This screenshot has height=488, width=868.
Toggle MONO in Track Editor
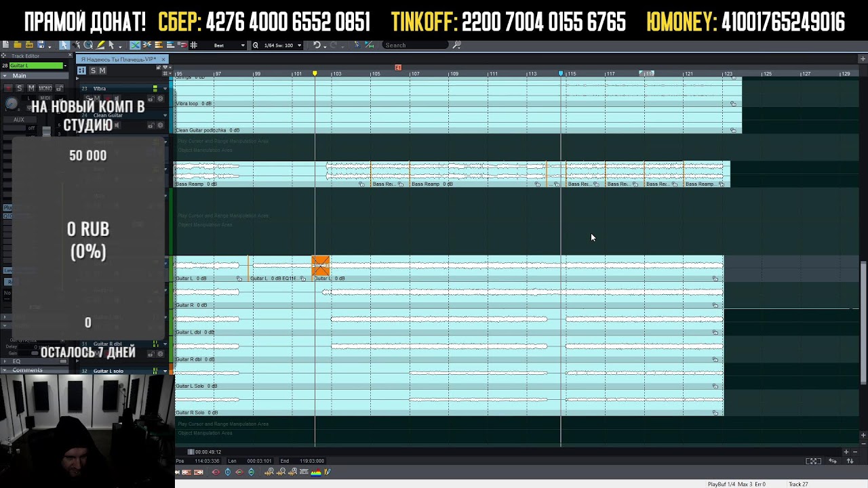pos(45,88)
